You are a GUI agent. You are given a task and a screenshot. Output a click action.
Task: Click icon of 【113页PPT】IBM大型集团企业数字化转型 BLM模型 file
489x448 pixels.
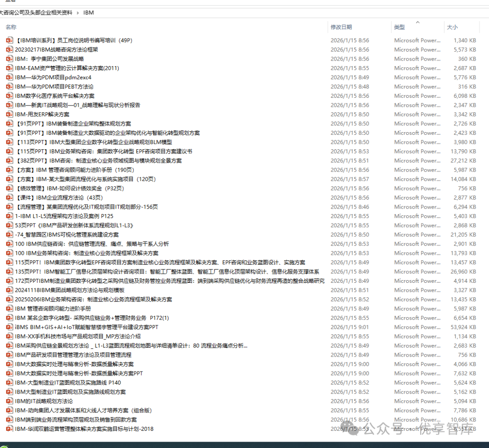click(10, 142)
